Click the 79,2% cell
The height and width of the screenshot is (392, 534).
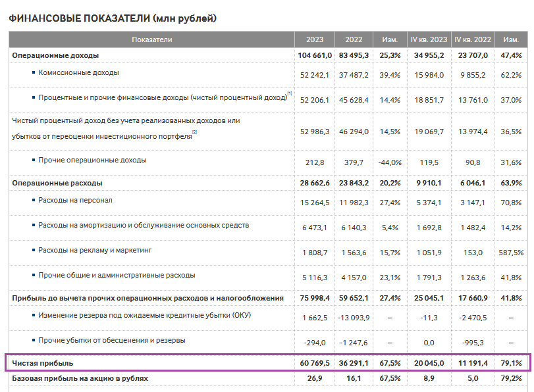pyautogui.click(x=511, y=378)
